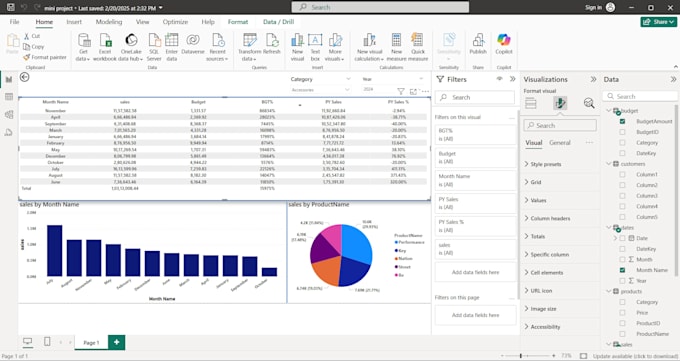Switch to Table view in sidebar
This screenshot has height=361, width=680.
click(9, 97)
